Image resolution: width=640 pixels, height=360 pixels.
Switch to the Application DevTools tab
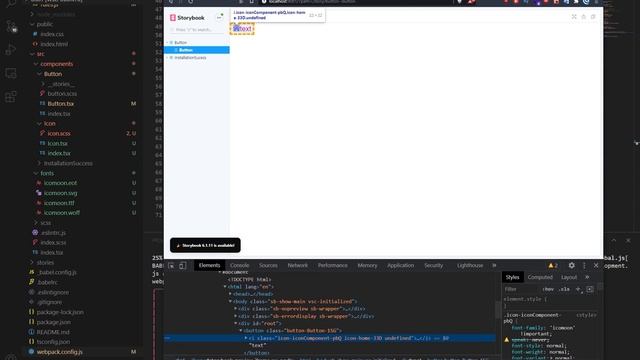tap(400, 265)
